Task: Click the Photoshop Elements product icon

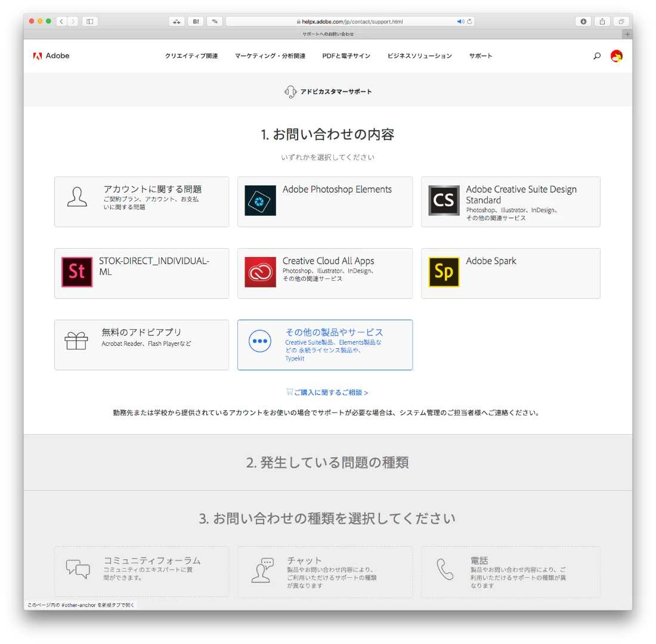Action: coord(260,200)
